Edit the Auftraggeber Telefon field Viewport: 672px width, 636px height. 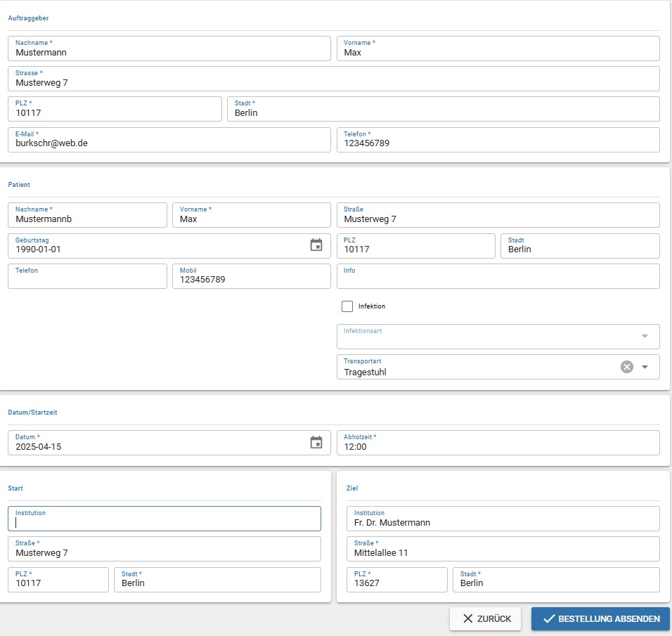(x=498, y=140)
